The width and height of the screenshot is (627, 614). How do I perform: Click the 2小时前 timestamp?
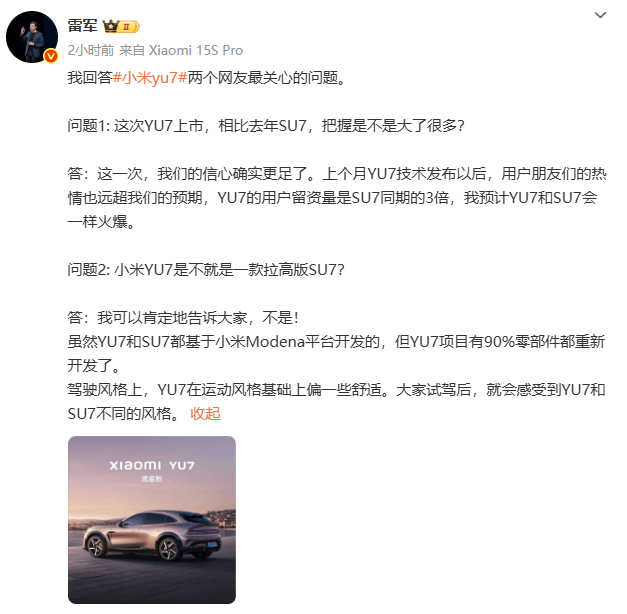click(x=91, y=50)
